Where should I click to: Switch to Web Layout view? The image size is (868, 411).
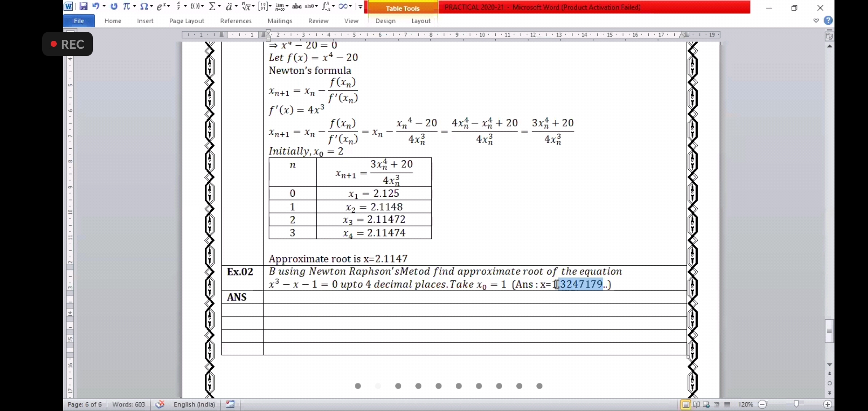(x=707, y=404)
